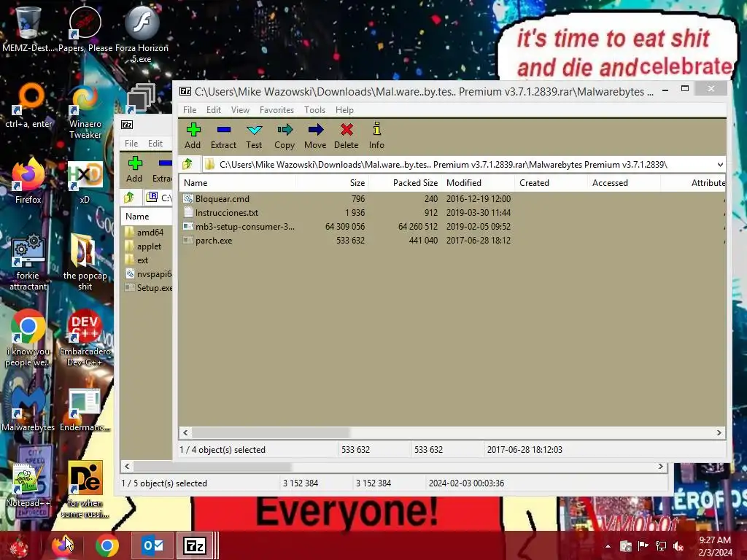The width and height of the screenshot is (747, 560).
Task: Sort by the Accessed column header
Action: point(624,183)
